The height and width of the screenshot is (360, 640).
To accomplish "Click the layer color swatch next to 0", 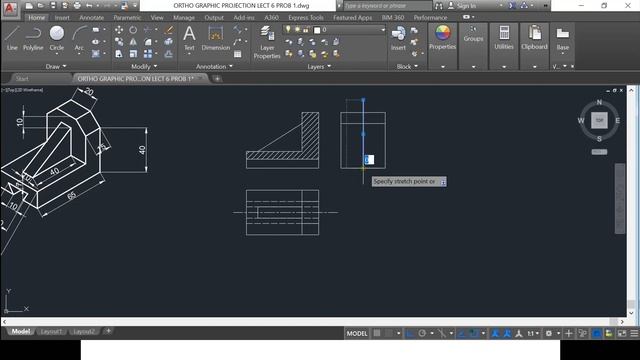I will [x=317, y=30].
